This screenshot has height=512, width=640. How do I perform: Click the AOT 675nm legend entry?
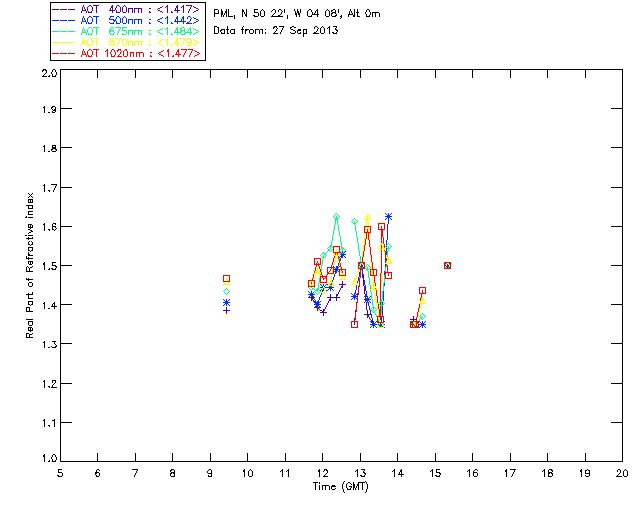126,31
